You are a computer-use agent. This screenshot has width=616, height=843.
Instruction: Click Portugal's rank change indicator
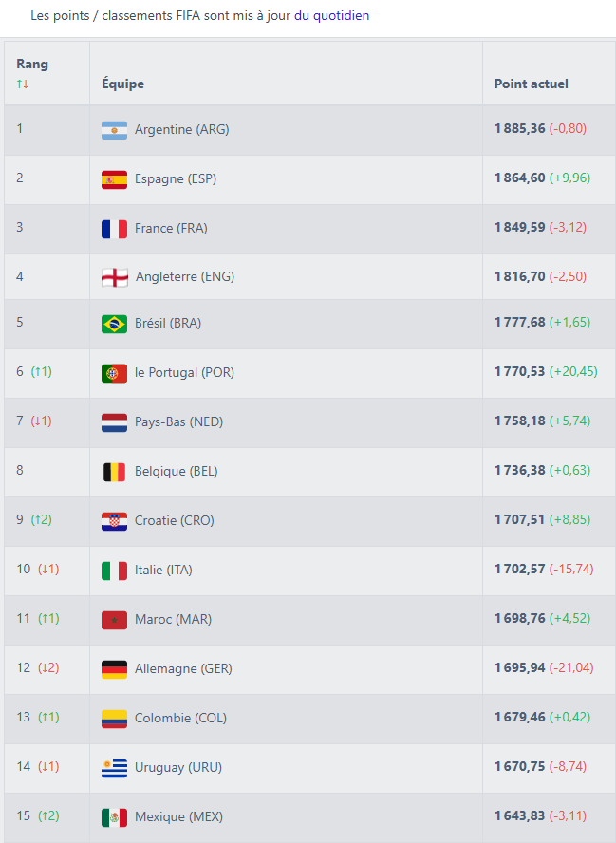[42, 372]
